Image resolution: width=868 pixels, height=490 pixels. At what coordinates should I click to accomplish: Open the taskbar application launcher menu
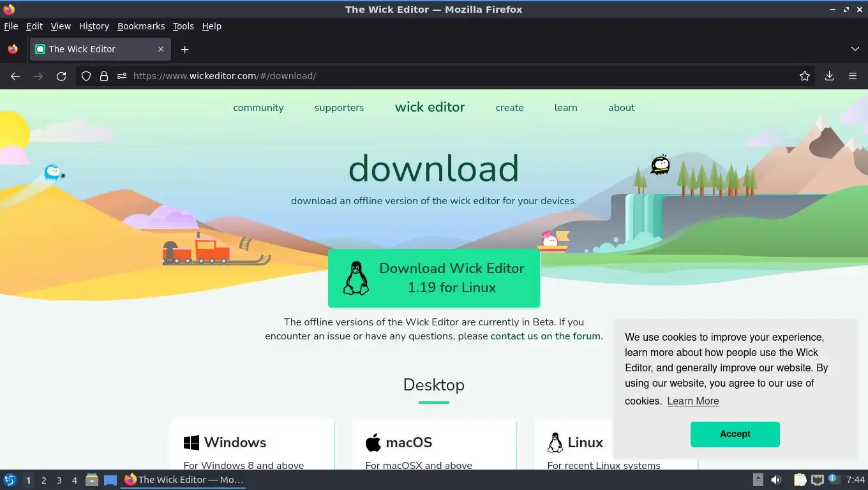coord(10,480)
